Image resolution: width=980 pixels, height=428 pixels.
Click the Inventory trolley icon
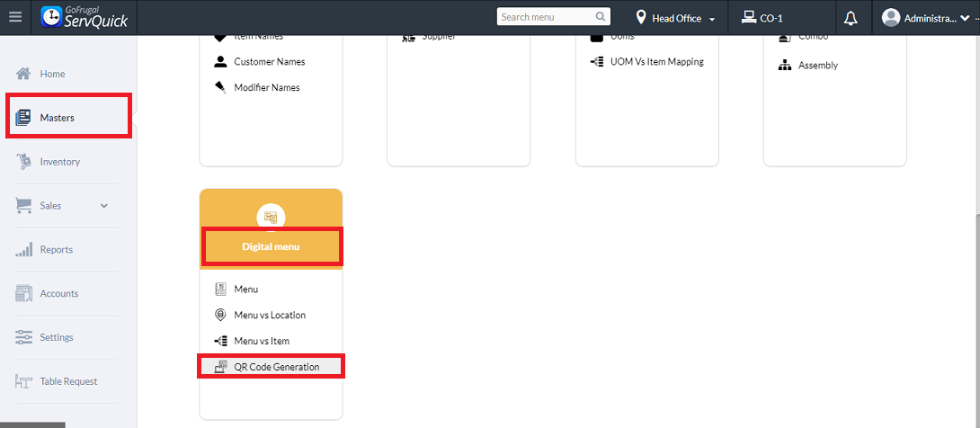(23, 162)
